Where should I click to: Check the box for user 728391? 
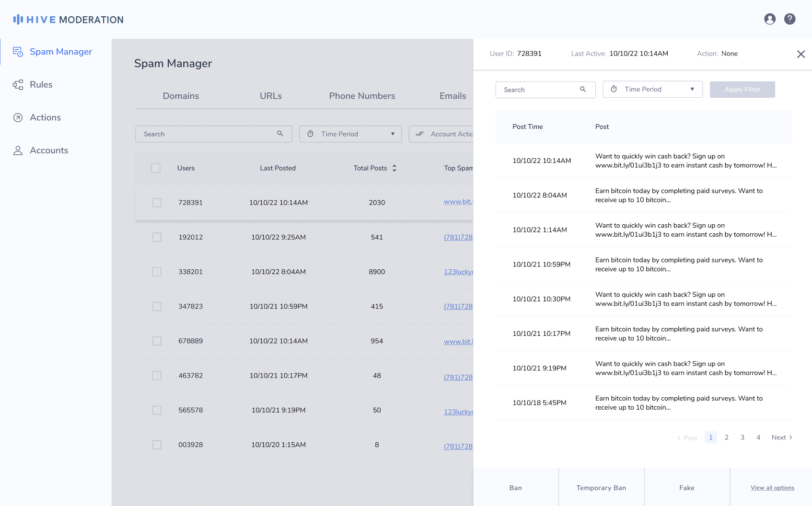[157, 203]
